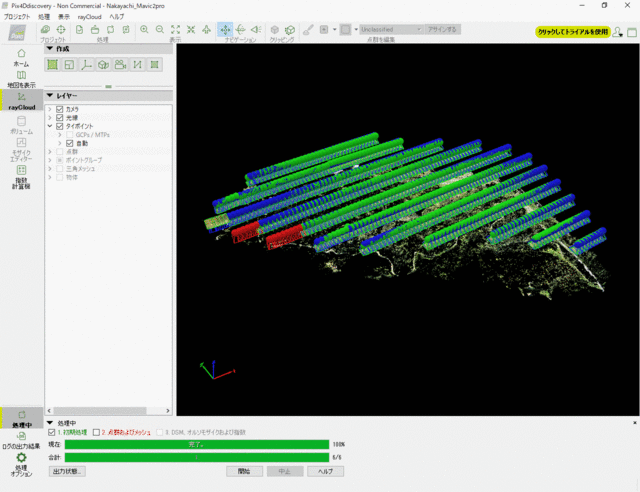Viewport: 640px width, 492px height.
Task: Click the zoom in magnifier toolbar icon
Action: [144, 29]
